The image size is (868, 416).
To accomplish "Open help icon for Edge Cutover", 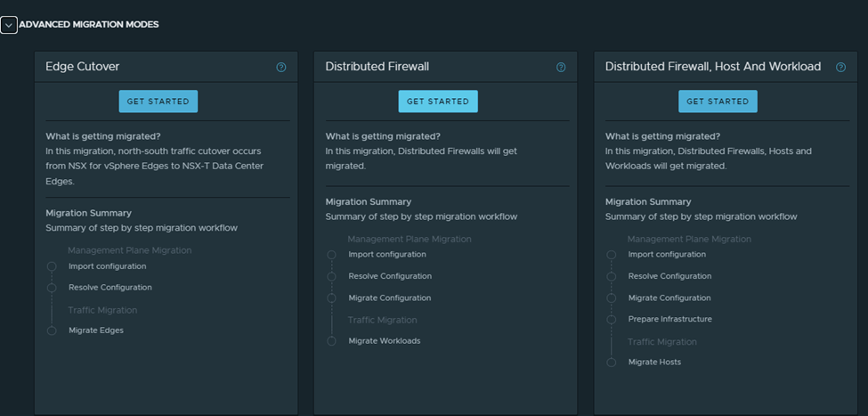I will [x=281, y=67].
